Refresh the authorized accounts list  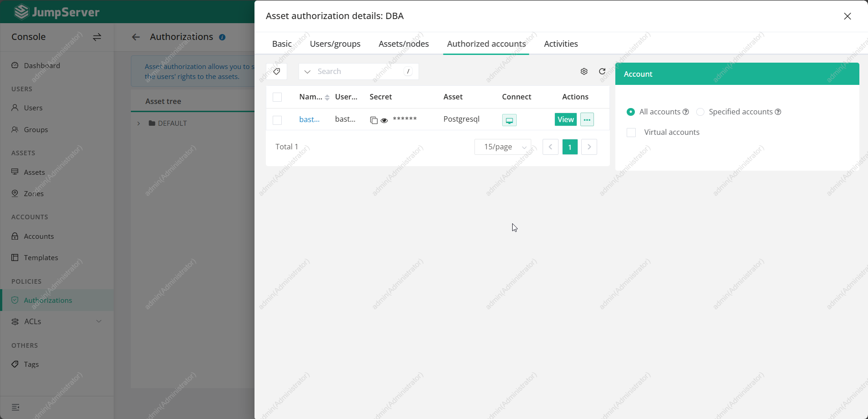click(x=602, y=71)
